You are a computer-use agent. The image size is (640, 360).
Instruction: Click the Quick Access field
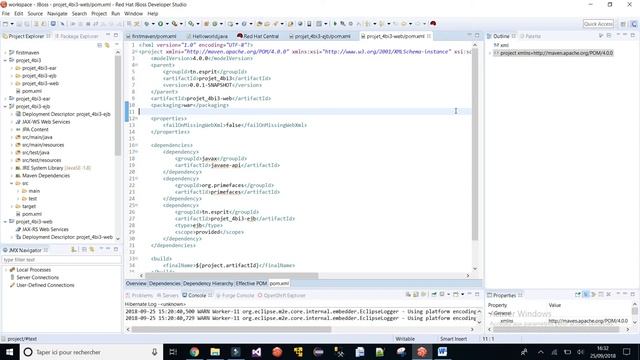598,24
